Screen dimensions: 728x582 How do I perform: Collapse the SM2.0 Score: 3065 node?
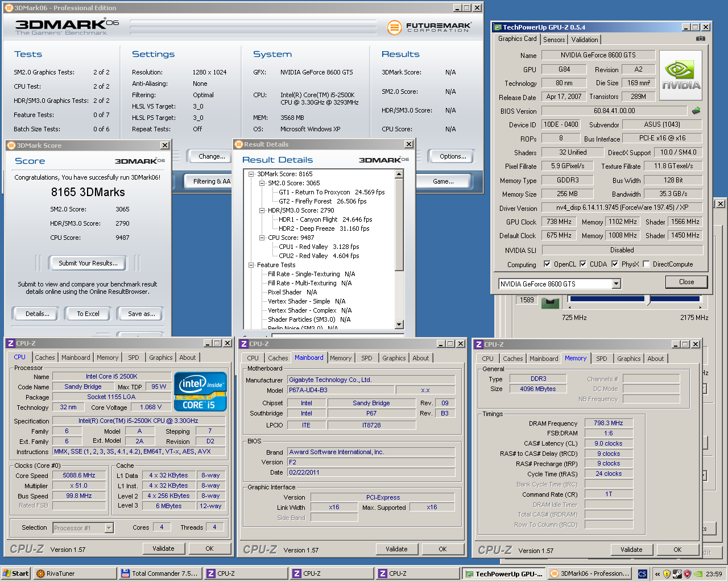[262, 183]
